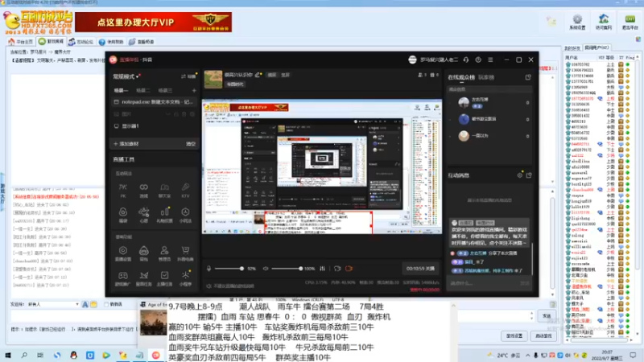Open live settings target icon

[123, 253]
